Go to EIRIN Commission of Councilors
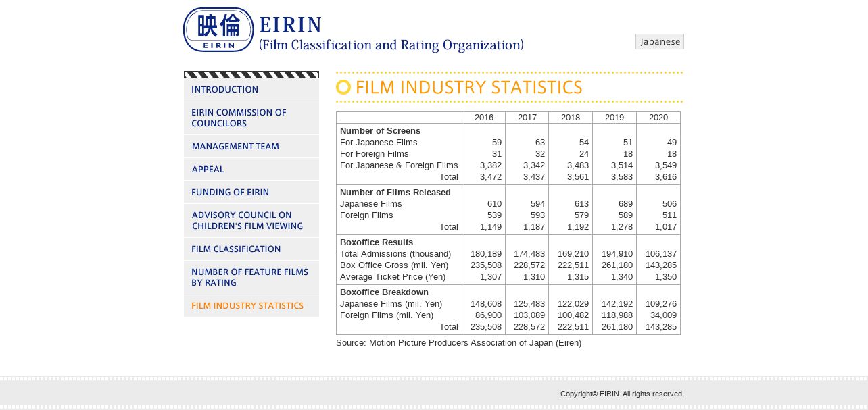The height and width of the screenshot is (410, 868). pyautogui.click(x=251, y=118)
